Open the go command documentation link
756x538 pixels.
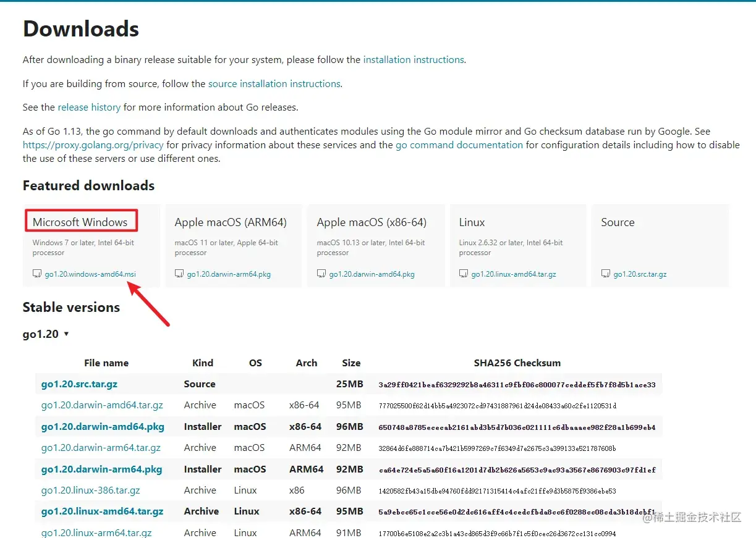pyautogui.click(x=459, y=145)
